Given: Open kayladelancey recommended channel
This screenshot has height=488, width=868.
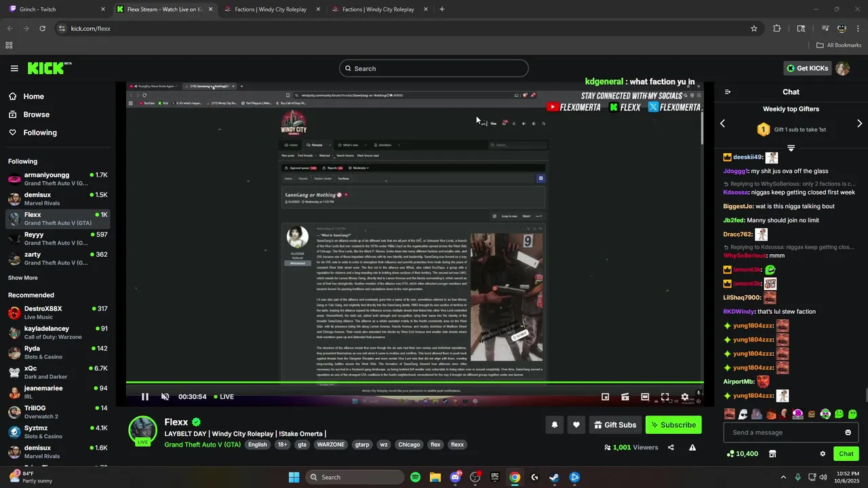Looking at the screenshot, I should click(57, 332).
